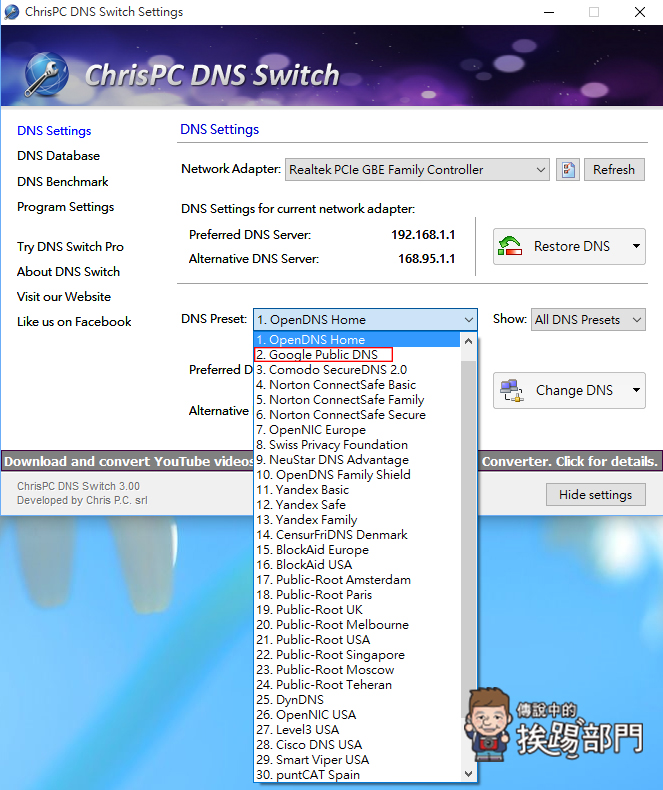663x790 pixels.
Task: Click Like us on Facebook link
Action: [x=74, y=322]
